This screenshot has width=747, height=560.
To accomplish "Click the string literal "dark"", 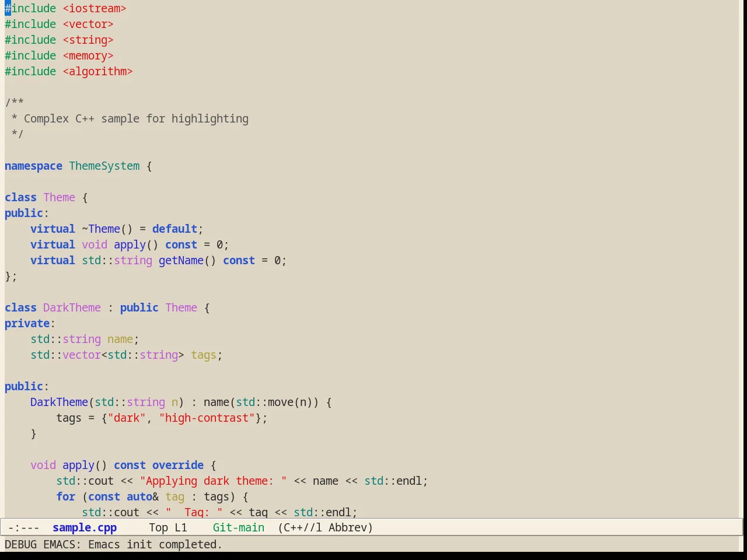I will pyautogui.click(x=127, y=418).
